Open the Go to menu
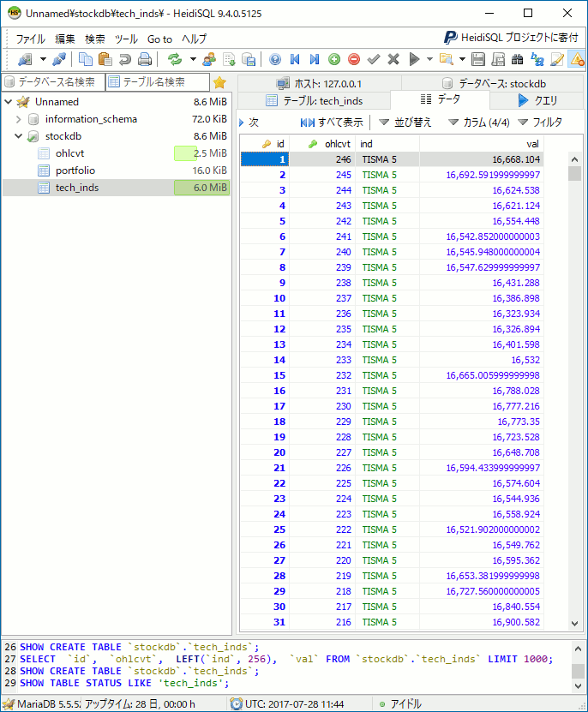Image resolution: width=588 pixels, height=712 pixels. point(160,39)
